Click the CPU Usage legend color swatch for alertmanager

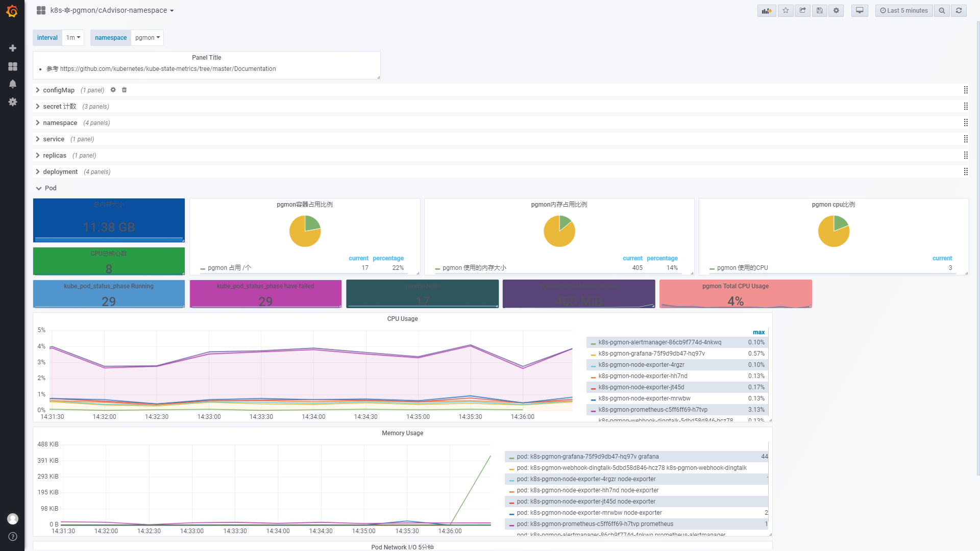point(593,343)
